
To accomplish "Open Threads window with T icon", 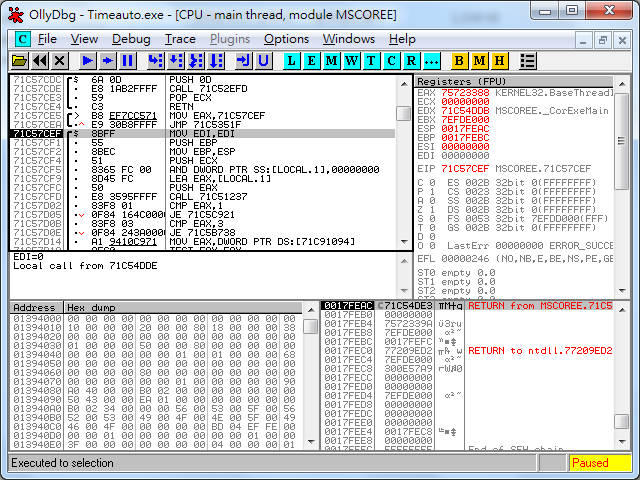I will pyautogui.click(x=371, y=61).
